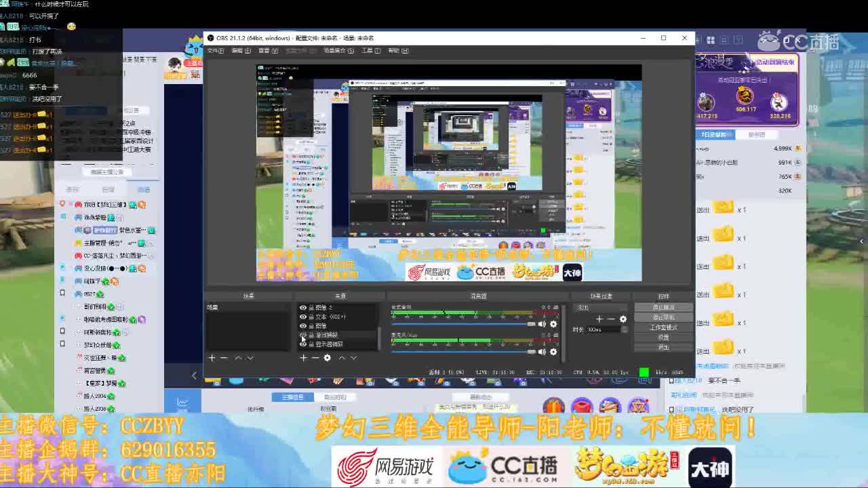
Task: Add a new source with plus icon
Action: pyautogui.click(x=303, y=358)
